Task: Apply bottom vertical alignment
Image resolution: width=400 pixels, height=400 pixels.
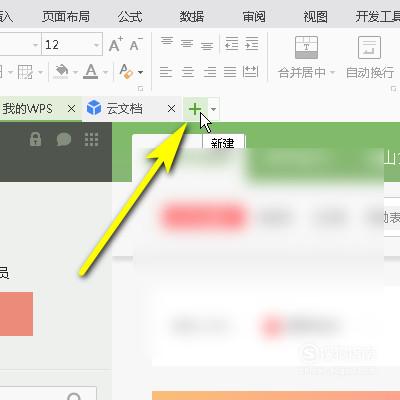Action: point(207,45)
